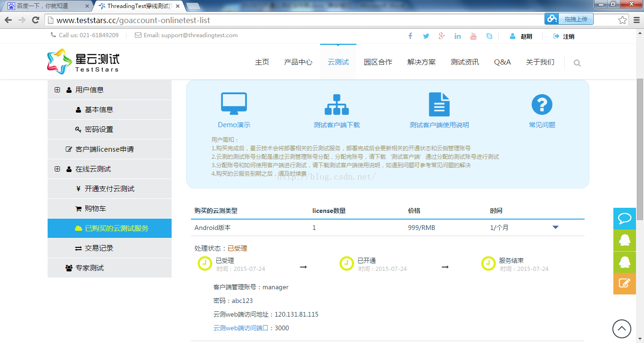The height and width of the screenshot is (343, 644).
Task: Select 交易记录 in the sidebar
Action: [99, 248]
